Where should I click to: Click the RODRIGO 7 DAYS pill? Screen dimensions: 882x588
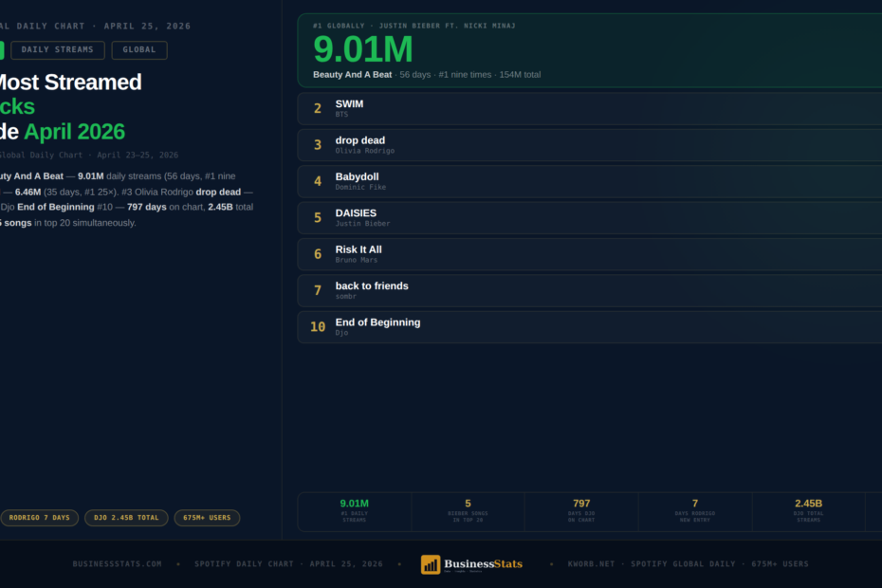38,518
